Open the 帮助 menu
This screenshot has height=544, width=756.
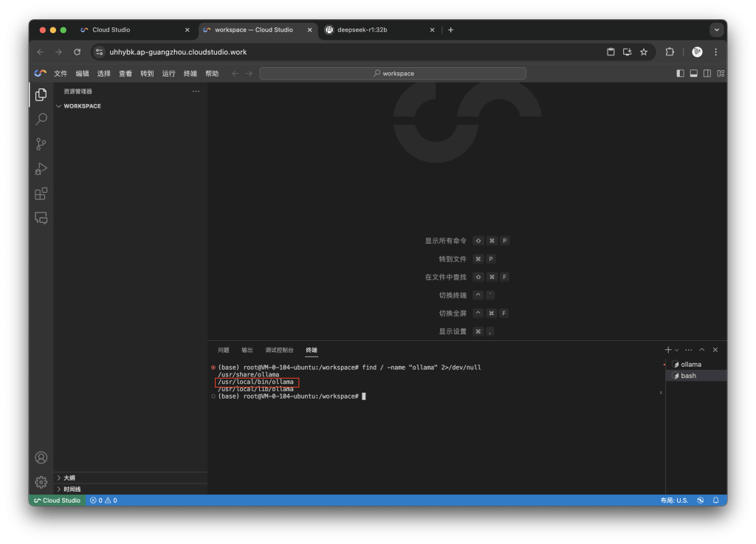212,73
